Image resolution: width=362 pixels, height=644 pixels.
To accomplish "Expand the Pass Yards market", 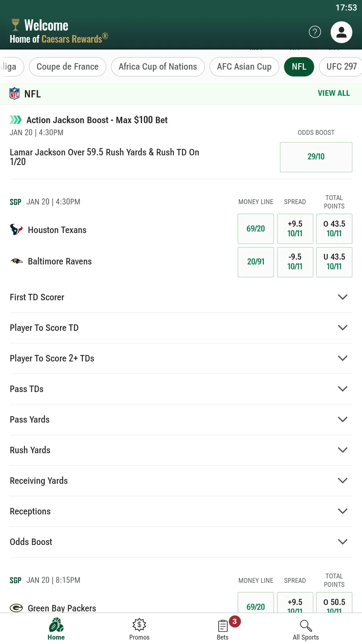I will 181,419.
